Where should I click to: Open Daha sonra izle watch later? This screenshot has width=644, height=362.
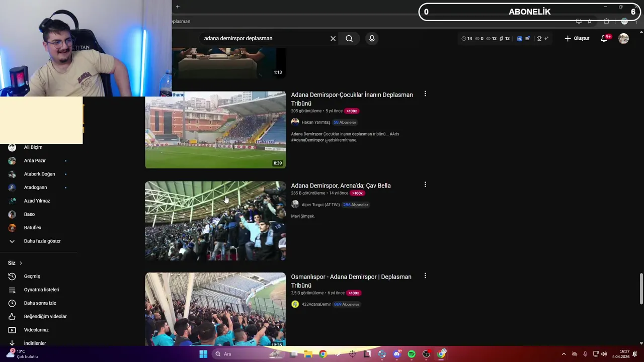[39, 303]
